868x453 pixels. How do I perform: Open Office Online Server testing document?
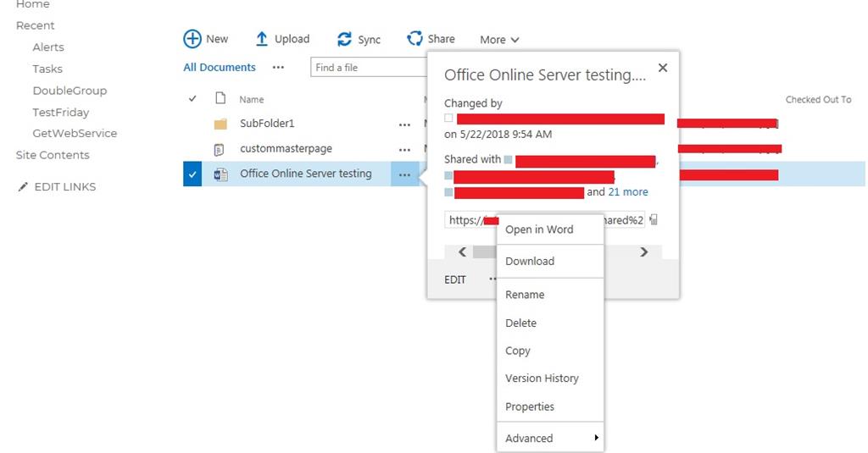(305, 174)
